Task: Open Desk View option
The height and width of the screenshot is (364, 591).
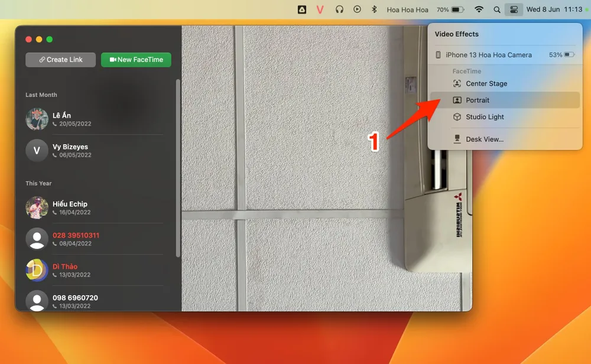Action: pos(484,139)
